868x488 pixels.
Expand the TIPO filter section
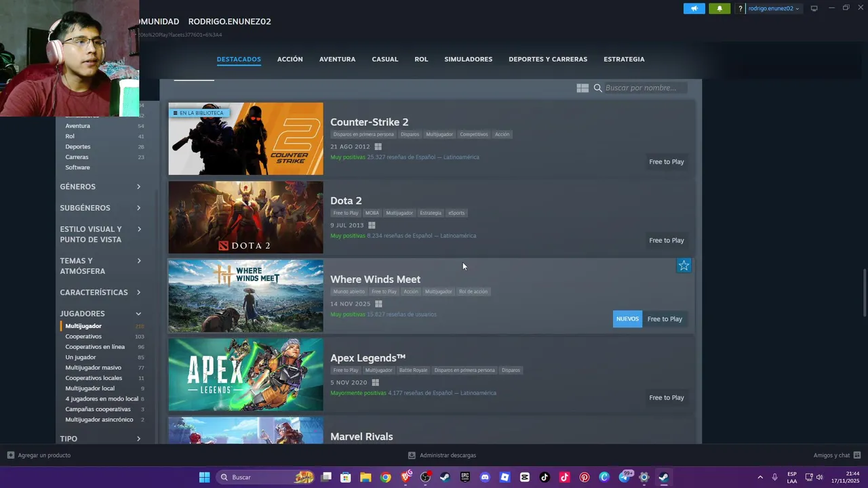pos(100,439)
